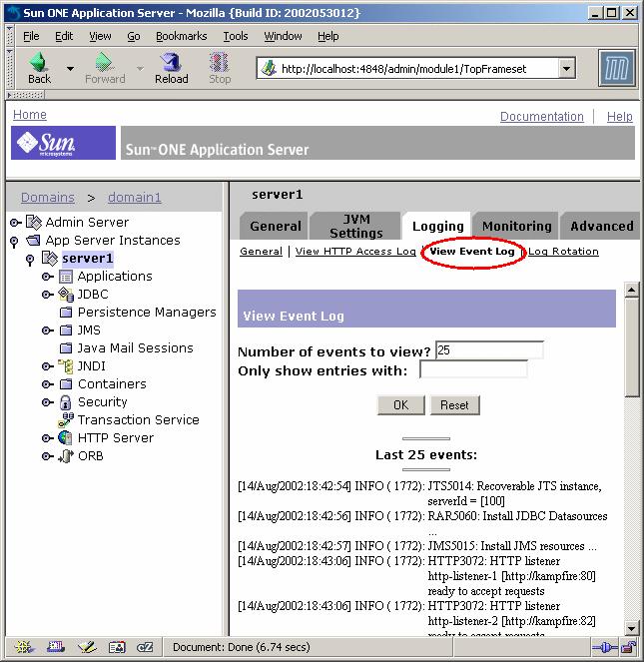Image resolution: width=644 pixels, height=662 pixels.
Task: Click the Reload page icon
Action: coord(171,62)
